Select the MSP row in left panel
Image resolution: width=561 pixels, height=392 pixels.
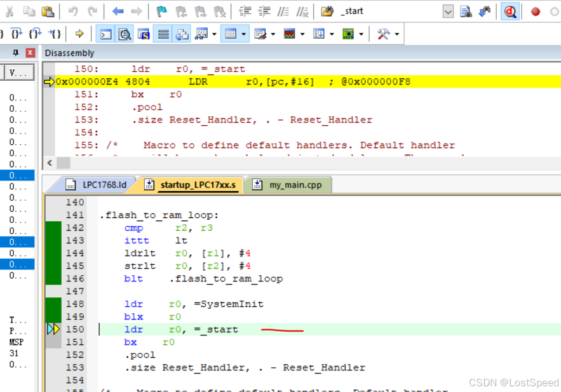coord(17,342)
